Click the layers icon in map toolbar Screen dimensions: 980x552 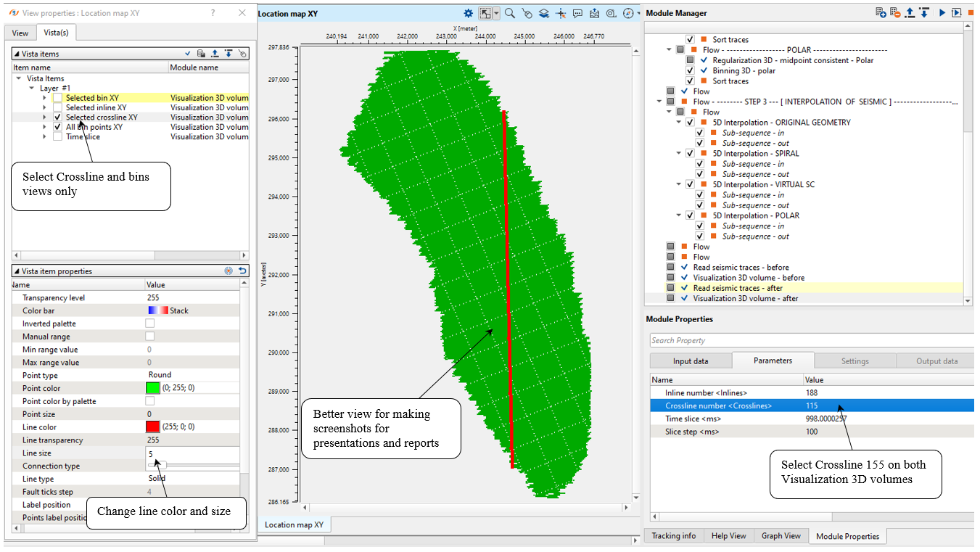click(x=543, y=13)
